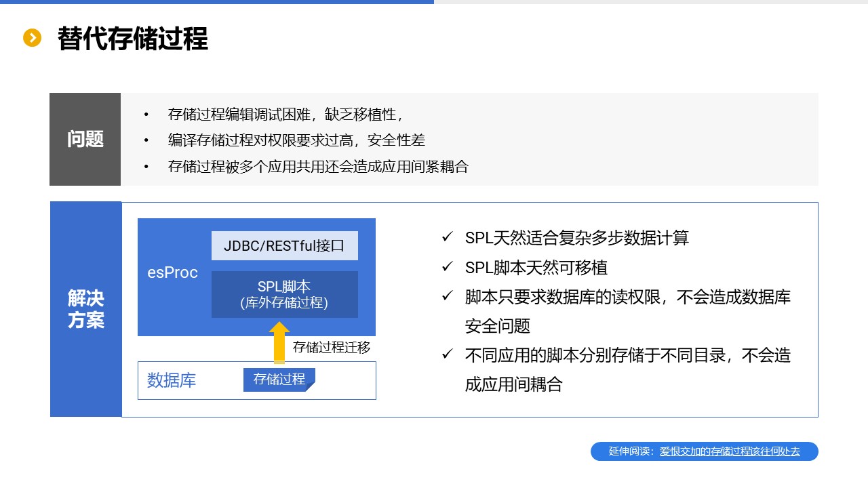Click the esProc label in the blue container
This screenshot has width=868, height=488.
(172, 272)
